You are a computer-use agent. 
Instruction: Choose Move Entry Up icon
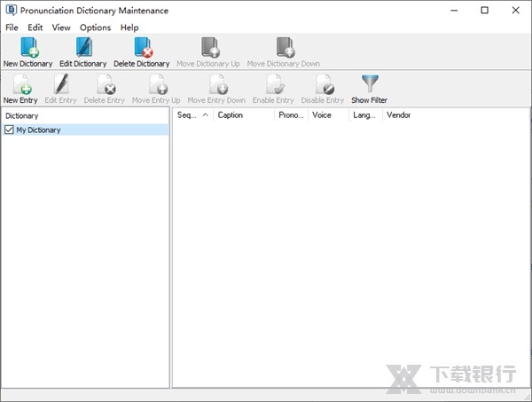pyautogui.click(x=159, y=84)
